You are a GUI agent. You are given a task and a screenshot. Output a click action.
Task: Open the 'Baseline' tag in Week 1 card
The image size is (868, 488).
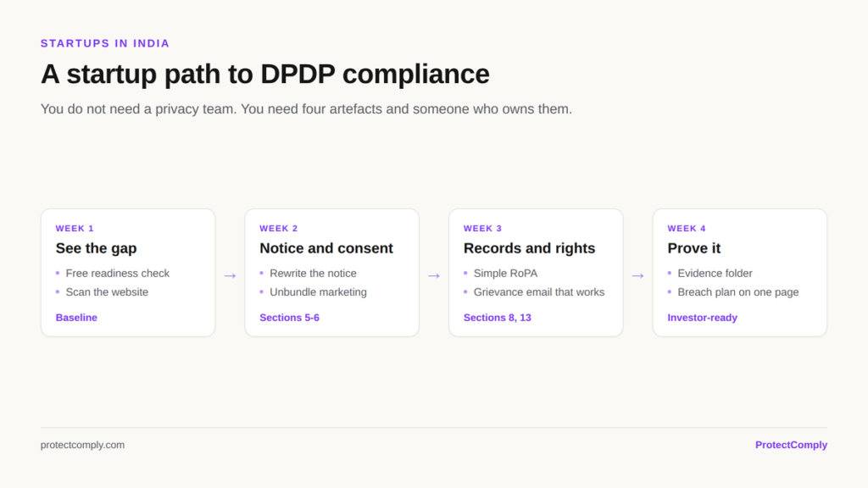(x=76, y=318)
